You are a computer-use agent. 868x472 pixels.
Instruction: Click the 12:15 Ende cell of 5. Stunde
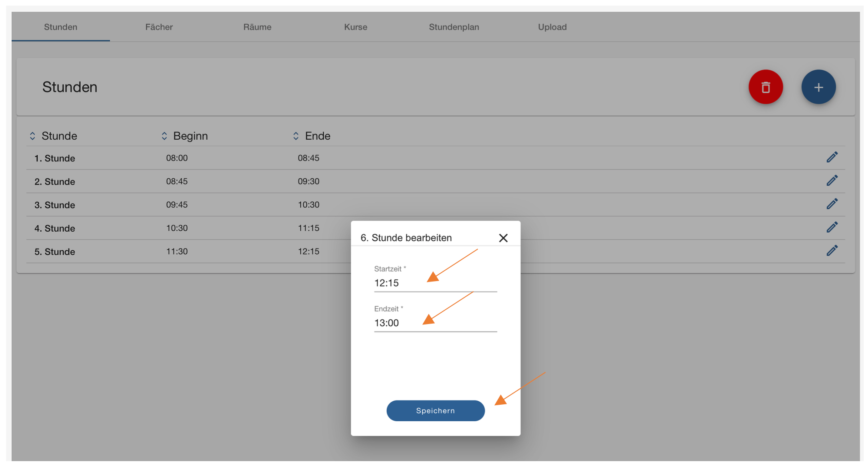[x=309, y=252]
